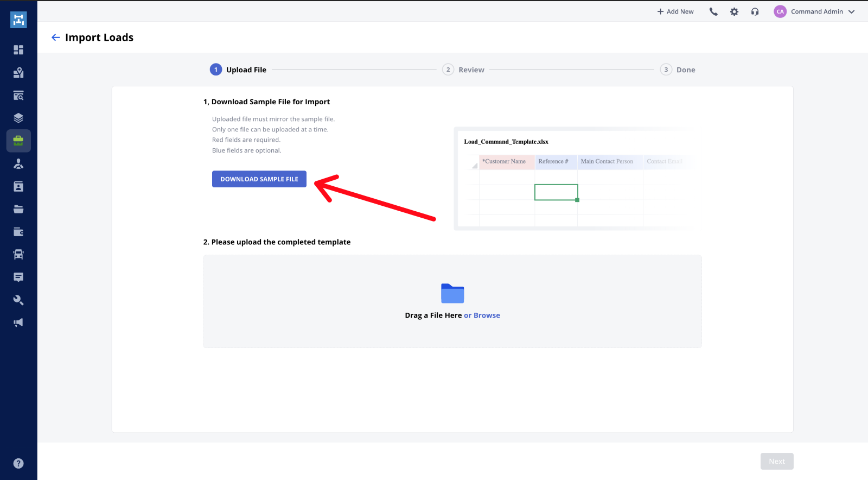The width and height of the screenshot is (868, 480).
Task: Click the Download Sample File button
Action: [x=259, y=179]
